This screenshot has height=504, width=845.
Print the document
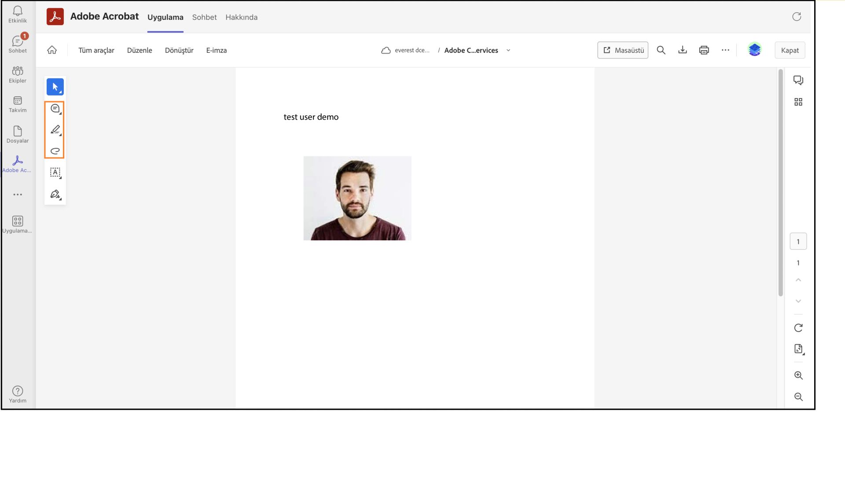click(704, 50)
